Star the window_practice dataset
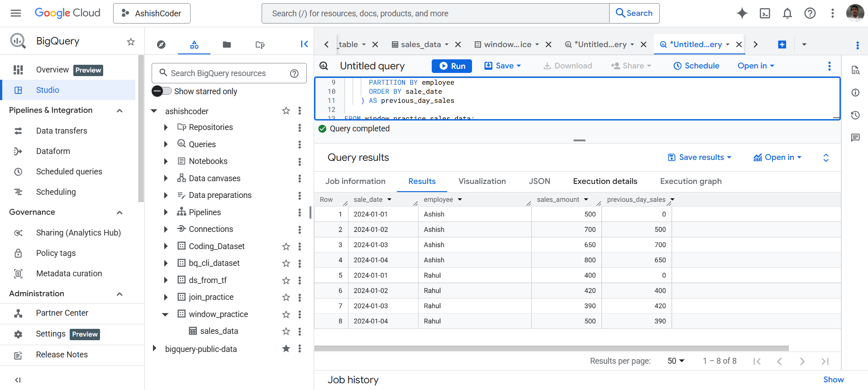868x390 pixels. [286, 314]
